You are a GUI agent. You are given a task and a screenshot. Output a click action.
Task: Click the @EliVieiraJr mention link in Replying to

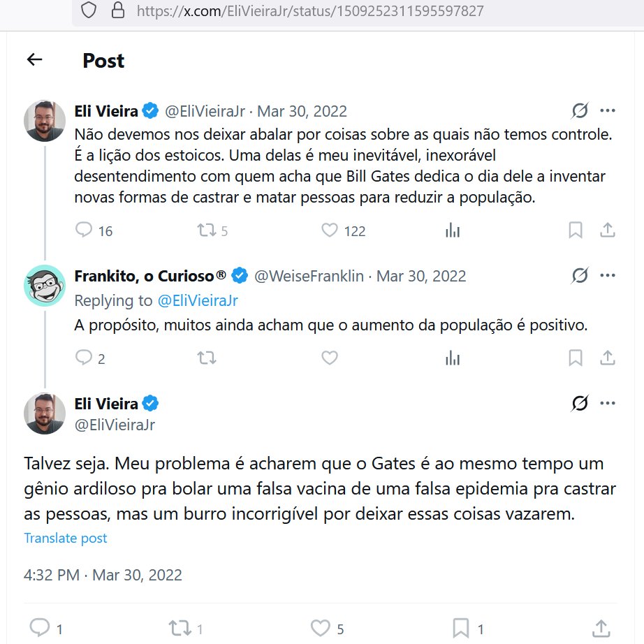(x=198, y=300)
